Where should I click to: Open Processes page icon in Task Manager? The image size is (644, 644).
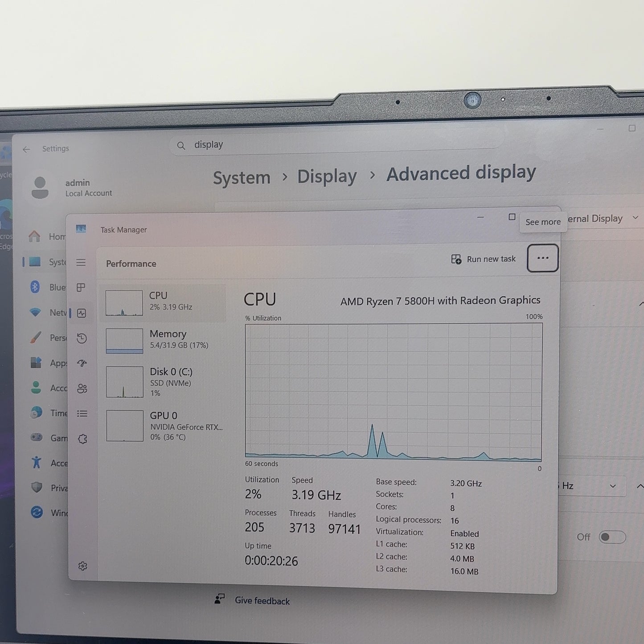(x=81, y=287)
